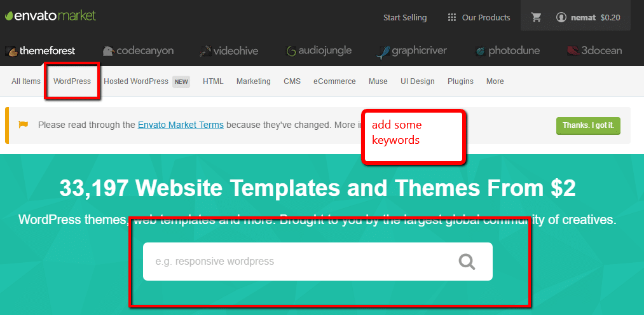Open the Start Selling link
Image resolution: width=644 pixels, height=315 pixels.
tap(405, 18)
